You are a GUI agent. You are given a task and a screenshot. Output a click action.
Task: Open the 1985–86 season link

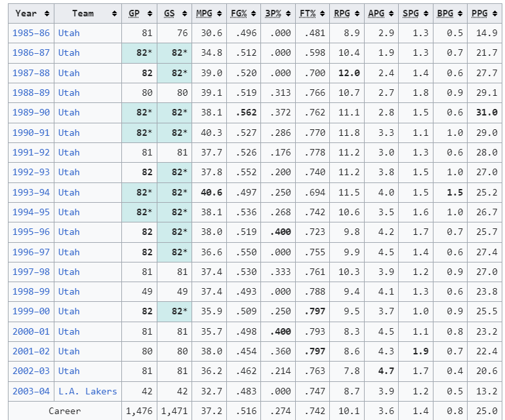(x=31, y=33)
